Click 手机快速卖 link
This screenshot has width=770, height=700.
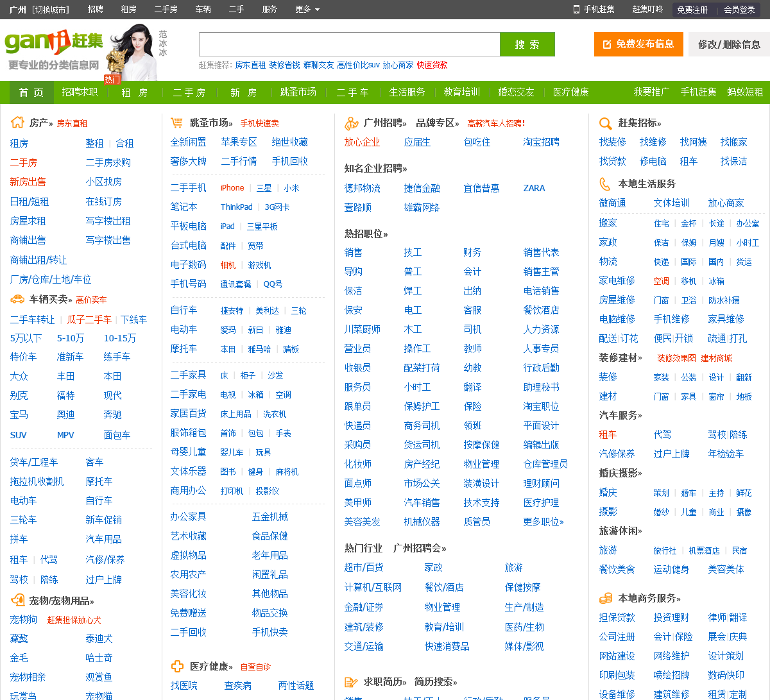click(x=260, y=123)
